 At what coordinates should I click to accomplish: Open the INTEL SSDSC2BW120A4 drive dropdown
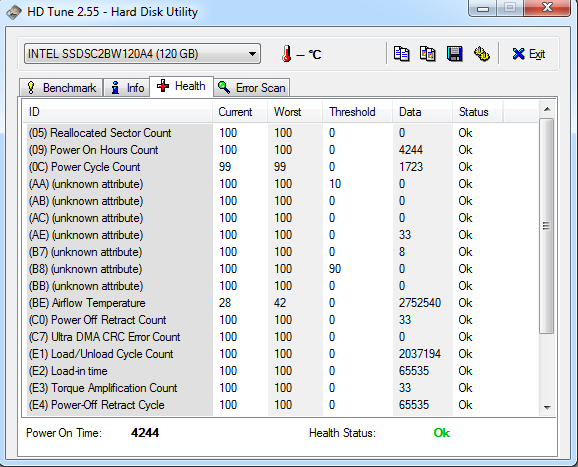pos(142,54)
